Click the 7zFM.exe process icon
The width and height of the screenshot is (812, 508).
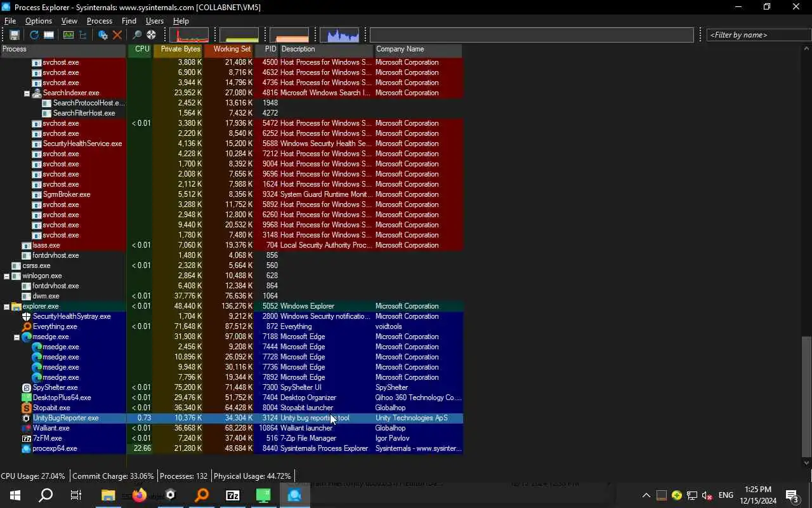(27, 438)
